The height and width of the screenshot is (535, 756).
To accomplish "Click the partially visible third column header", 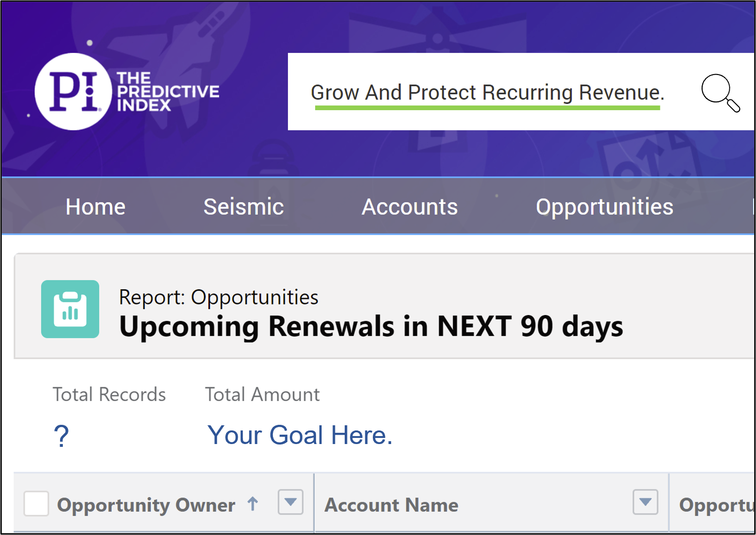I will 716,505.
